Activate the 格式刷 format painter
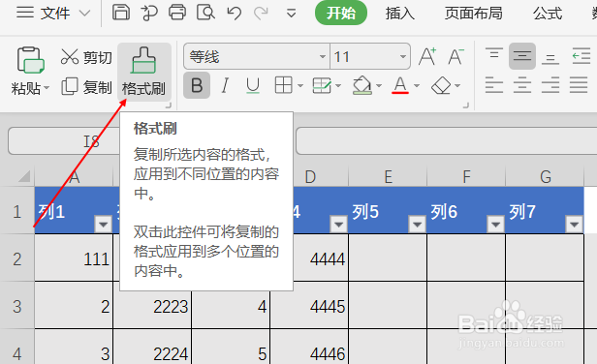The image size is (597, 364). 143,71
